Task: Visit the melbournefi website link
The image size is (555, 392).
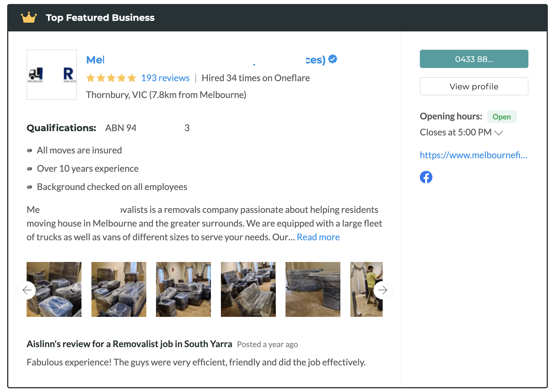Action: click(x=473, y=155)
